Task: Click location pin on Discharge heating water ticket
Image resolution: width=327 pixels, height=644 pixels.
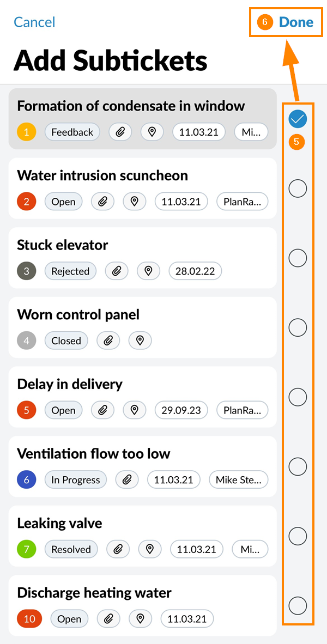Action: tap(141, 619)
